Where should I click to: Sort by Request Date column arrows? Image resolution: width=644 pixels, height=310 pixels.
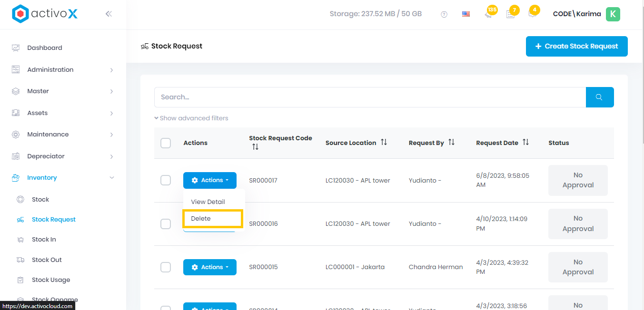(525, 143)
